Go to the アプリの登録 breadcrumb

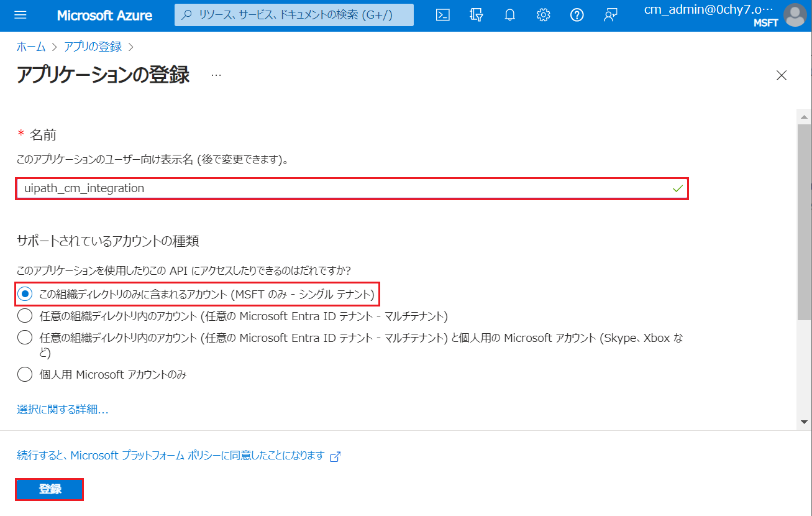tap(93, 47)
